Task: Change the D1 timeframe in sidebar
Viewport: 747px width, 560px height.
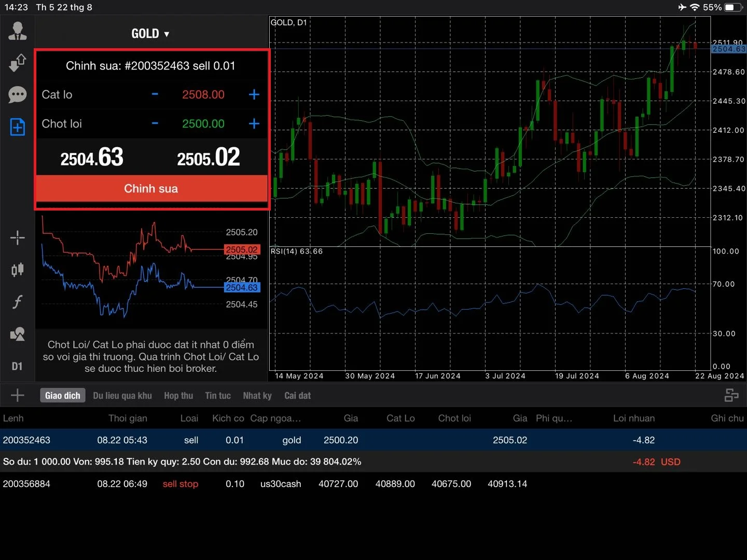Action: point(17,366)
